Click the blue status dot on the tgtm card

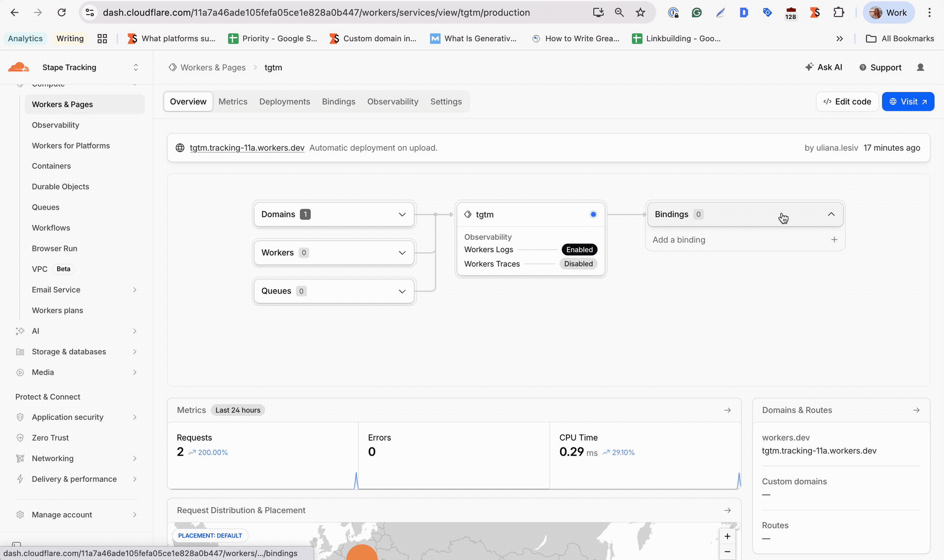tap(593, 214)
